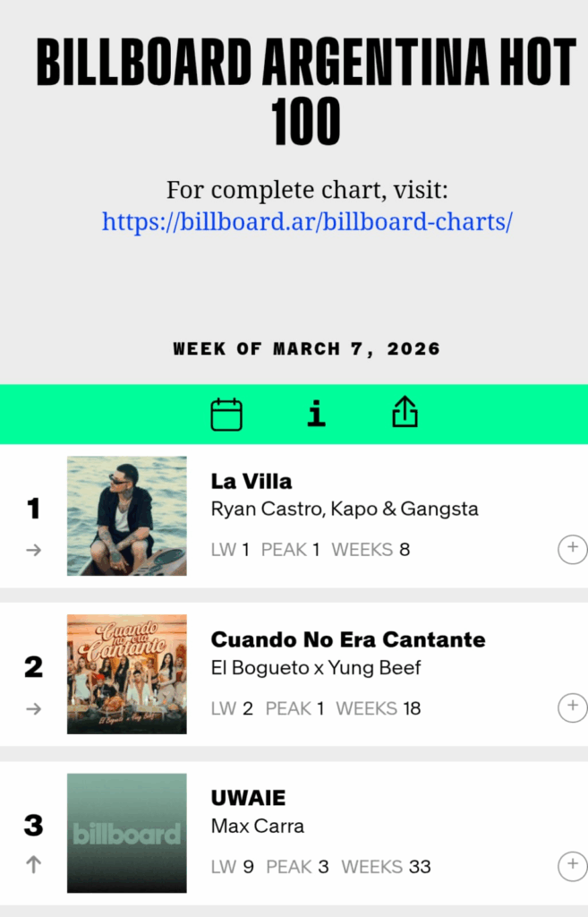Expand the UWAIE entry plus button
588x917 pixels.
point(573,866)
